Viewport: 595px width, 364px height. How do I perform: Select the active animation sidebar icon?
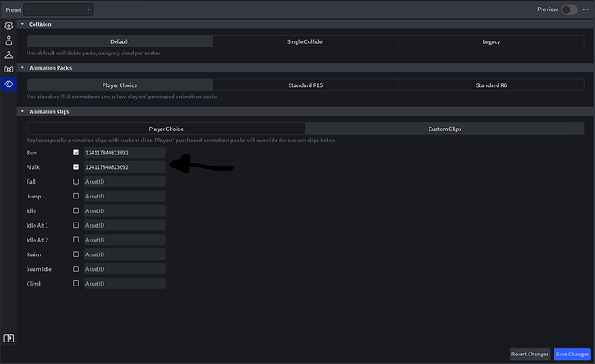pyautogui.click(x=9, y=84)
